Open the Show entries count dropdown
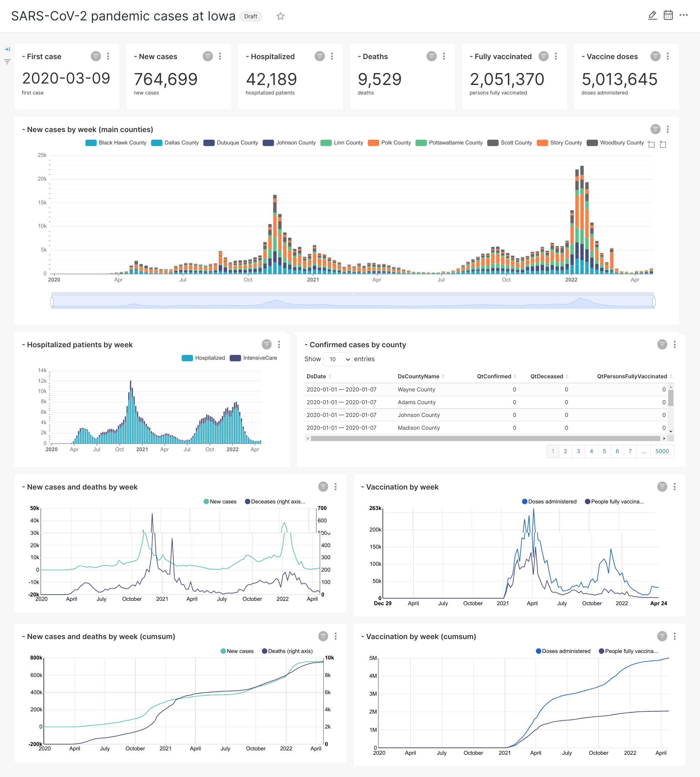The image size is (700, 777). point(337,359)
